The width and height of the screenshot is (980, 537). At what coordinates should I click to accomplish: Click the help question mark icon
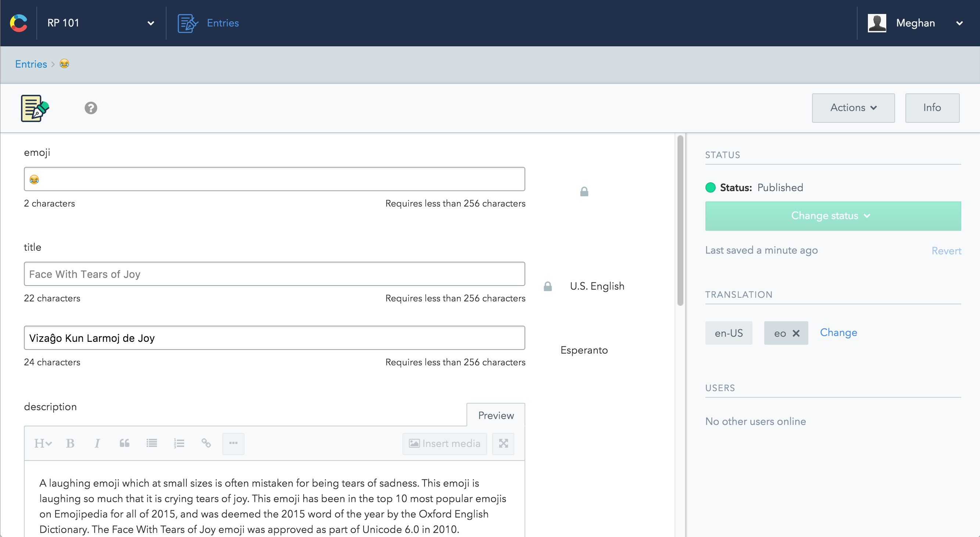tap(90, 108)
